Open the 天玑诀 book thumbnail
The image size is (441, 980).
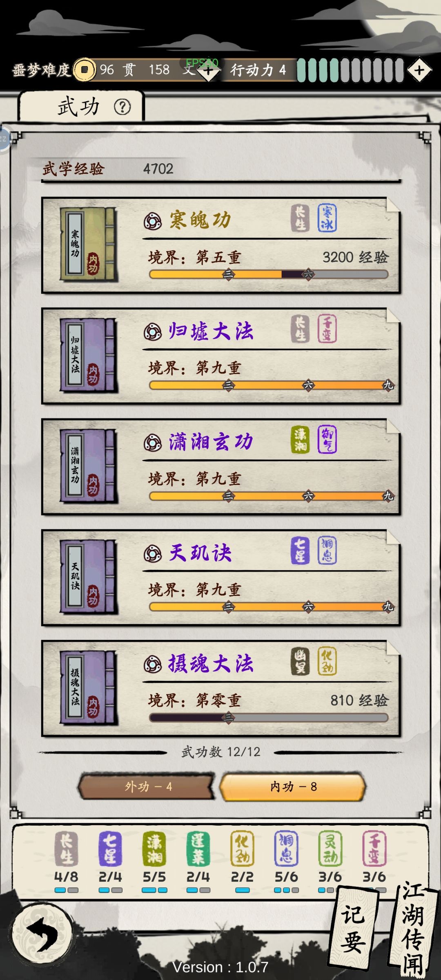[x=88, y=577]
